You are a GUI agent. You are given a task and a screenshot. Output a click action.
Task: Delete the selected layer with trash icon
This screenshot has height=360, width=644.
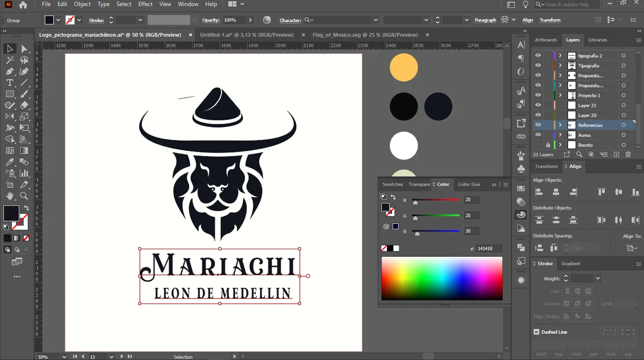627,155
